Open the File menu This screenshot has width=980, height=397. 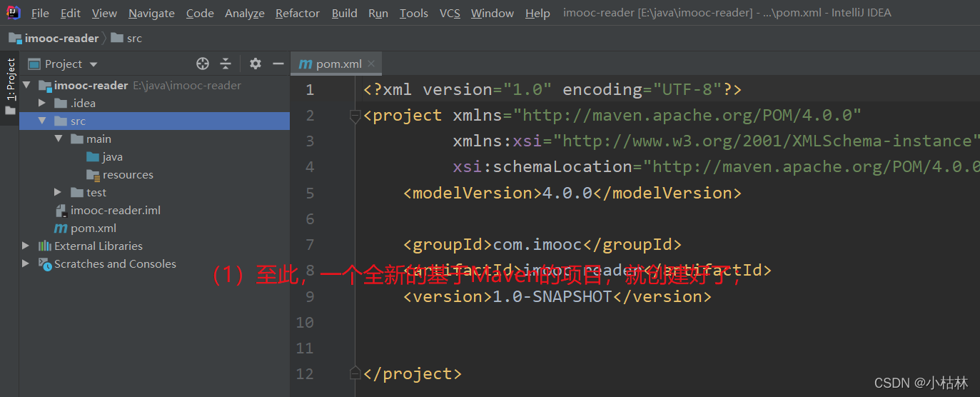point(40,13)
